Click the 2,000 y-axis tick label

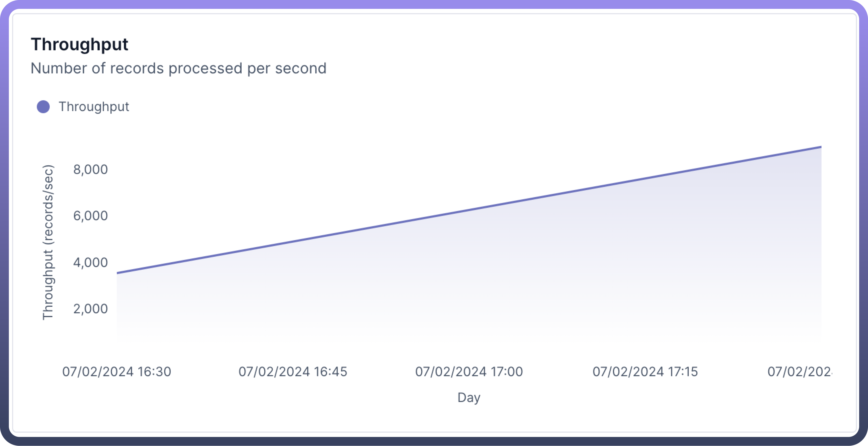coord(90,309)
